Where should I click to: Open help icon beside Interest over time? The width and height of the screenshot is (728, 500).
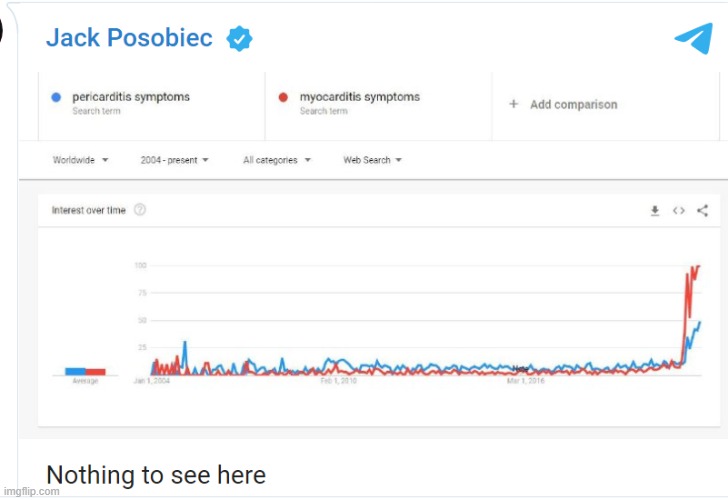pos(140,210)
